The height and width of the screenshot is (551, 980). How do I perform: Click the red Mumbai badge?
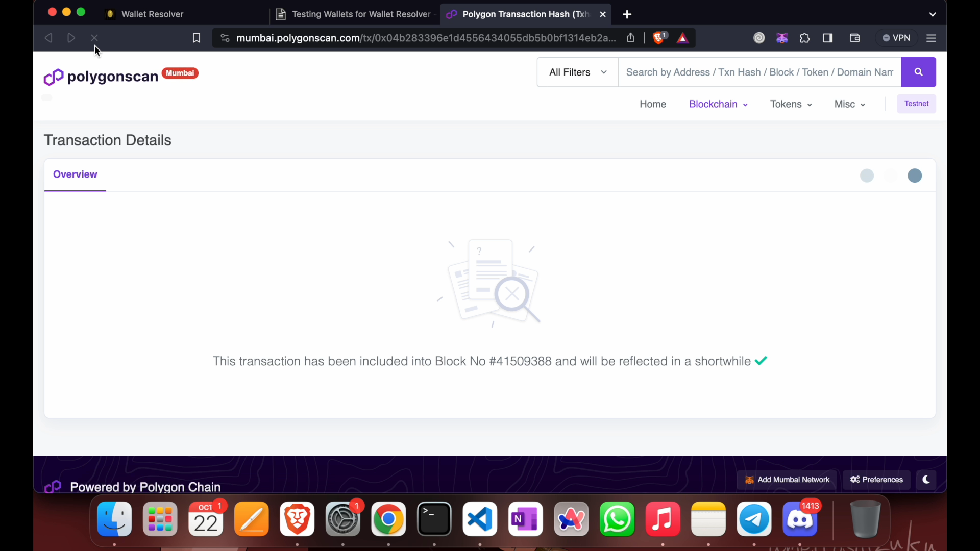tap(180, 73)
